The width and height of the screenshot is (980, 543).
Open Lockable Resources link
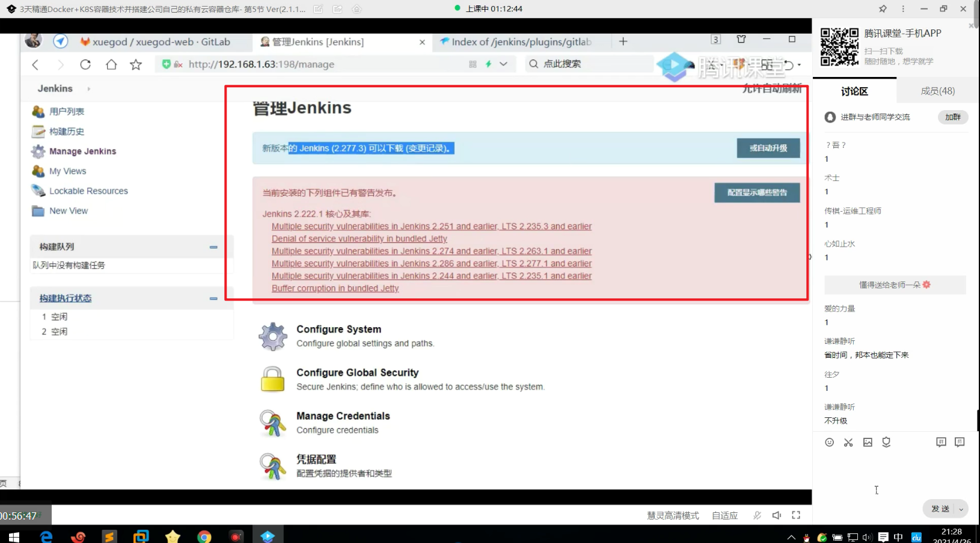tap(88, 191)
